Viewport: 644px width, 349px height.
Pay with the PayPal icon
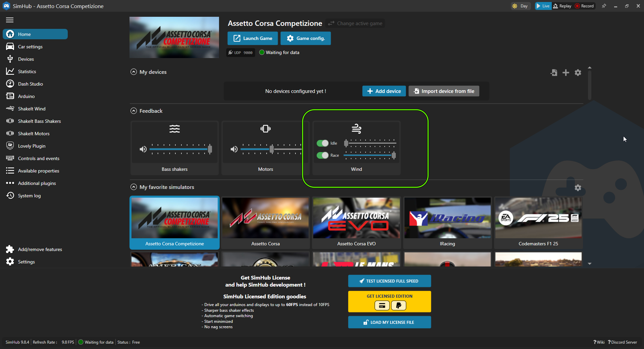pos(398,305)
